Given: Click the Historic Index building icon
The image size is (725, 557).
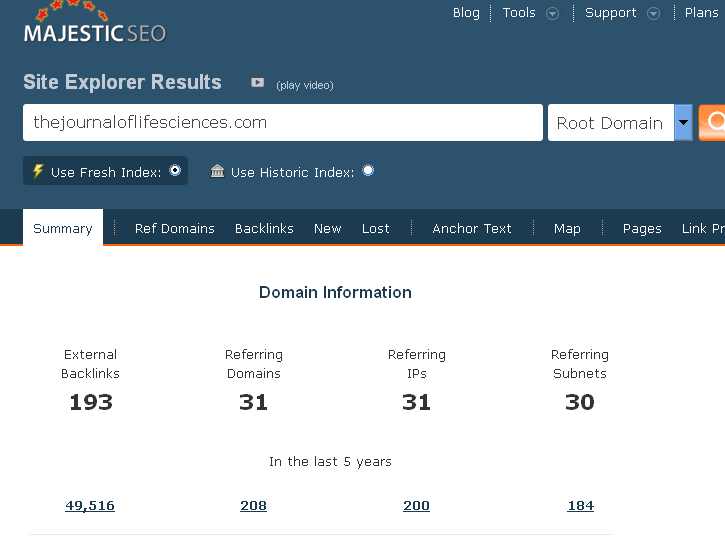Looking at the screenshot, I should (x=217, y=171).
